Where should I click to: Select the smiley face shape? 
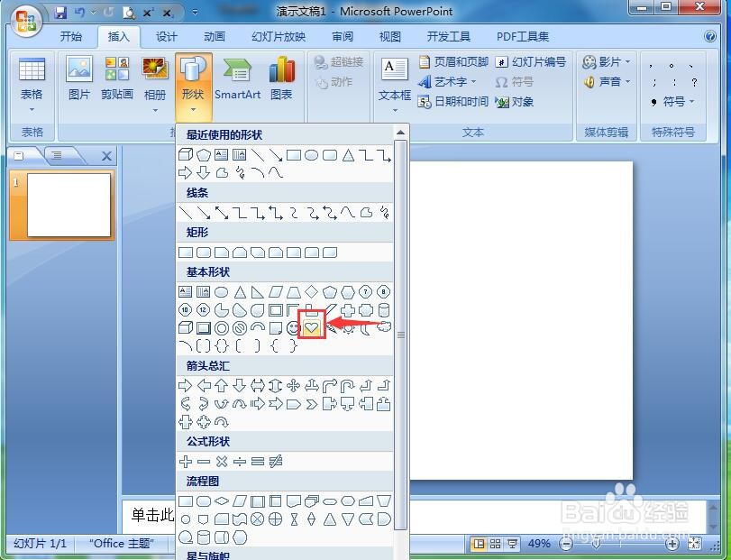(293, 327)
